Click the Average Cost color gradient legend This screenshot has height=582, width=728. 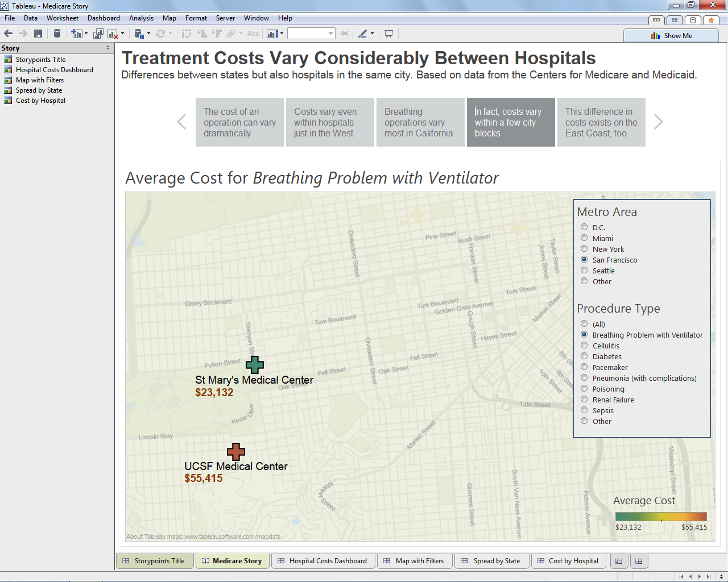(661, 517)
